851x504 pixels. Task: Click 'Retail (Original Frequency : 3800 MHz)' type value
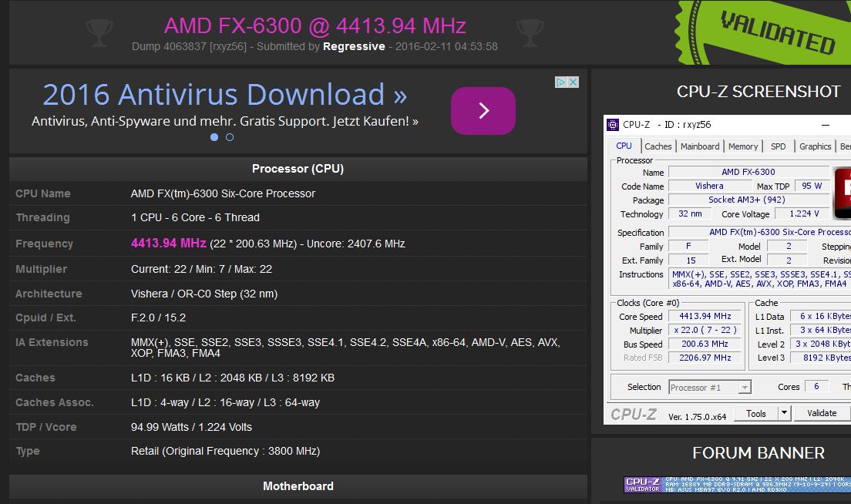click(x=225, y=452)
